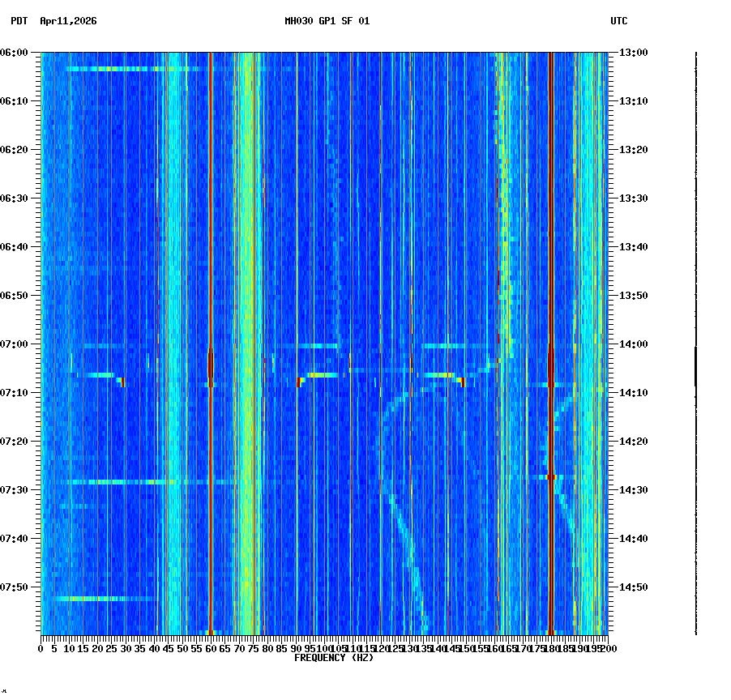Click the 100 Hz axis tick label

point(324,649)
